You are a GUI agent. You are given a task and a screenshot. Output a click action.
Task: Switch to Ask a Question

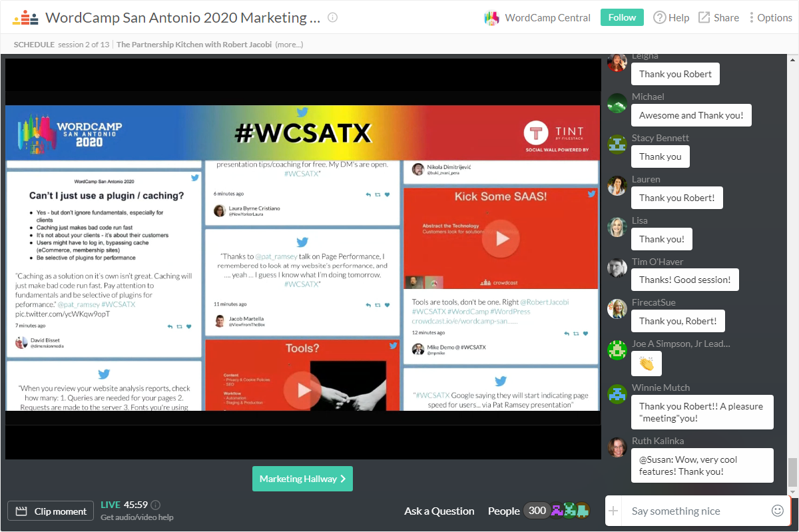point(439,511)
